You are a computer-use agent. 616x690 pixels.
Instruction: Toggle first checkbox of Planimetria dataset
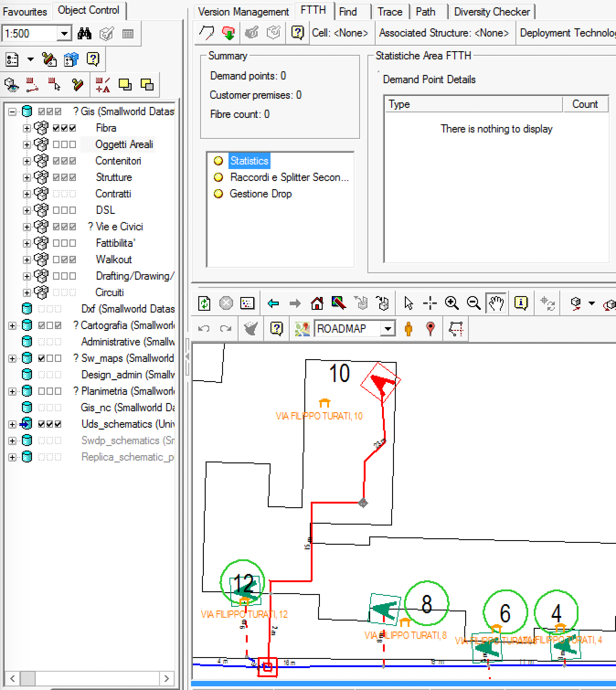tap(42, 391)
